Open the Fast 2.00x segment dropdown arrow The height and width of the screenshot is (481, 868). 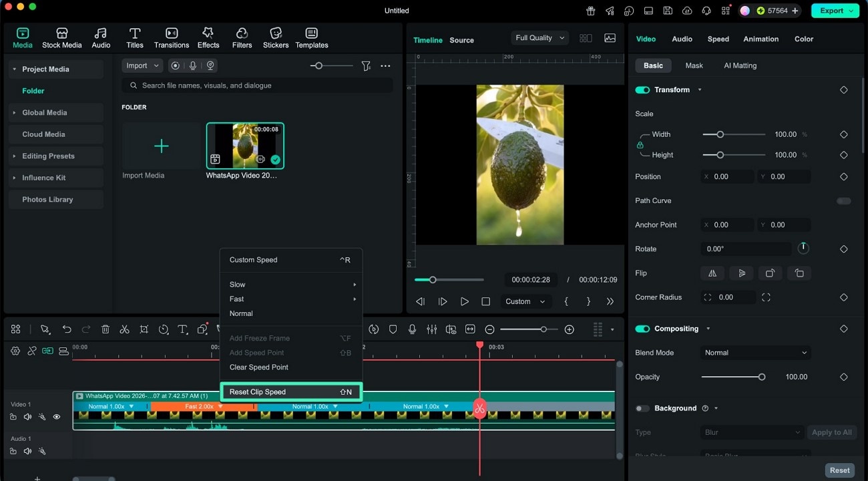click(x=220, y=406)
